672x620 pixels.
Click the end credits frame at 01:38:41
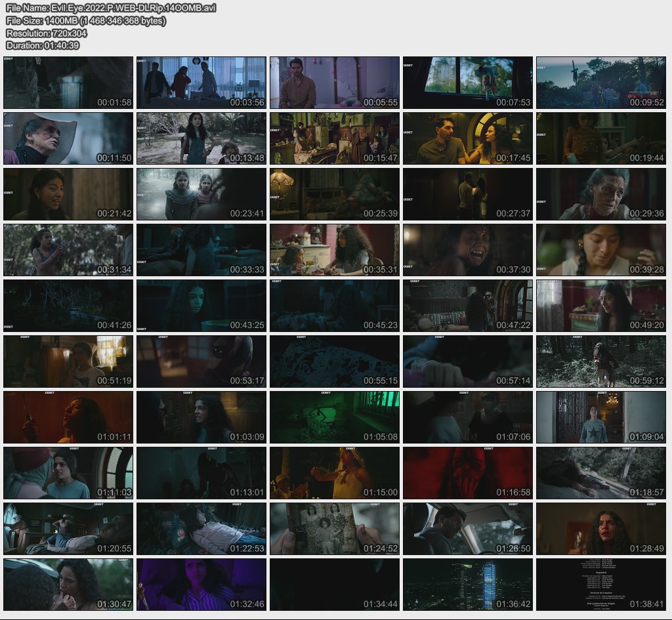pos(600,585)
